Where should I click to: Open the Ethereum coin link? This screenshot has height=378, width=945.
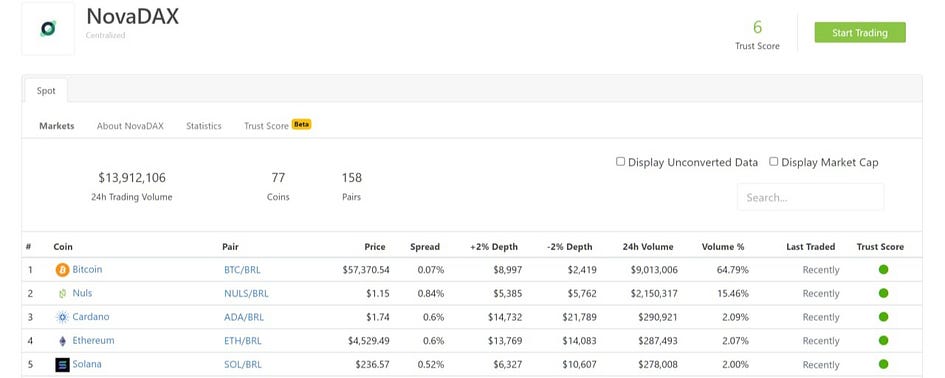[x=93, y=340]
